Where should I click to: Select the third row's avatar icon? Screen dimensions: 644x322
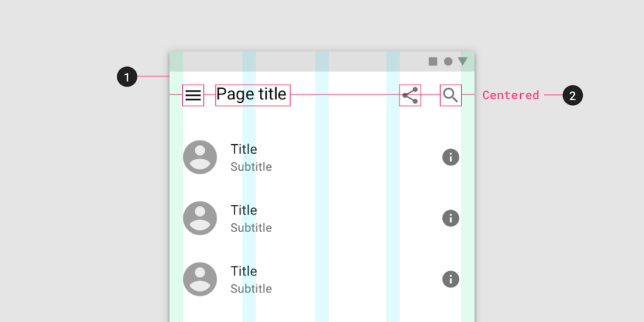point(200,279)
